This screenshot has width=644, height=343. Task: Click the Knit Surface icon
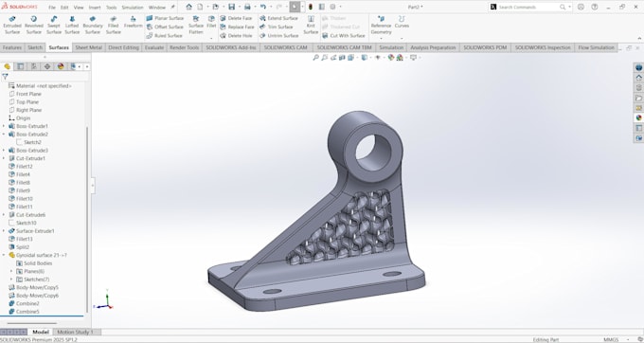(311, 25)
